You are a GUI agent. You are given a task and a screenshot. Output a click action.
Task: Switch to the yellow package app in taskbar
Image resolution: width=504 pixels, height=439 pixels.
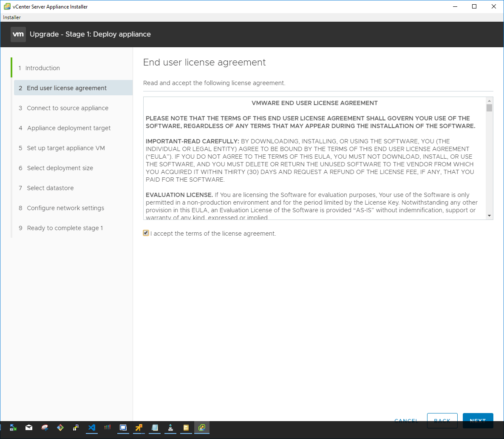(186, 428)
